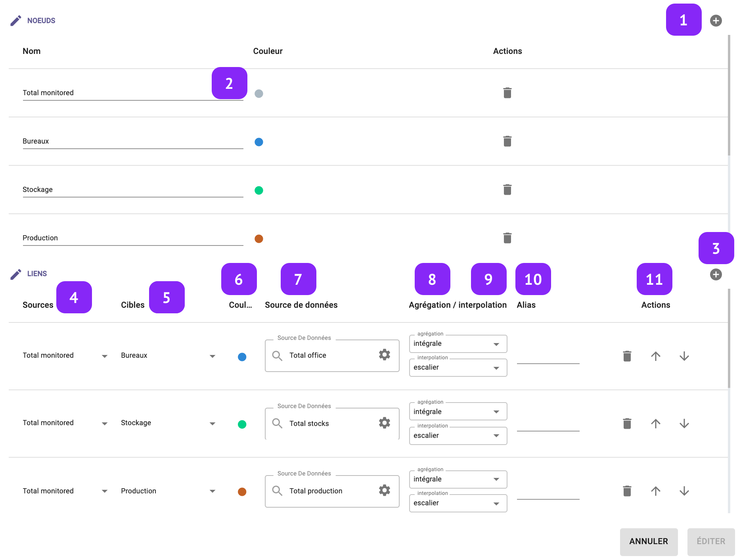Click the orange color dot of Production link

[242, 492]
